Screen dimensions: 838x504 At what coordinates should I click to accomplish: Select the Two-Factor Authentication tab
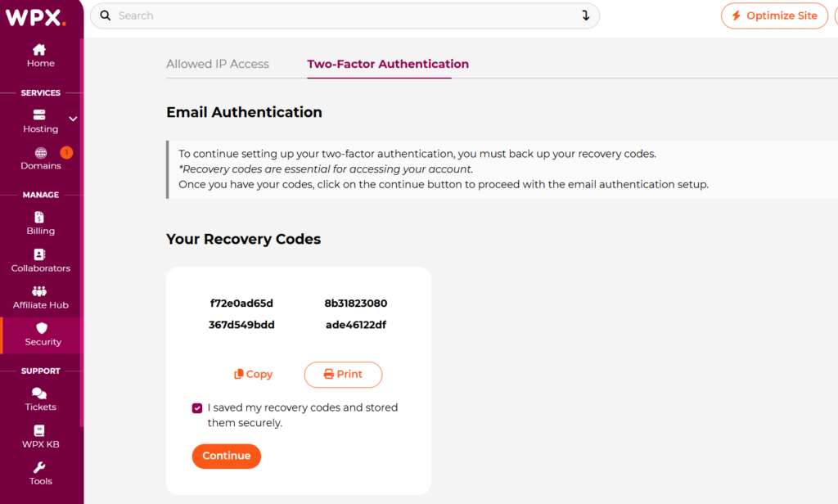click(x=388, y=64)
